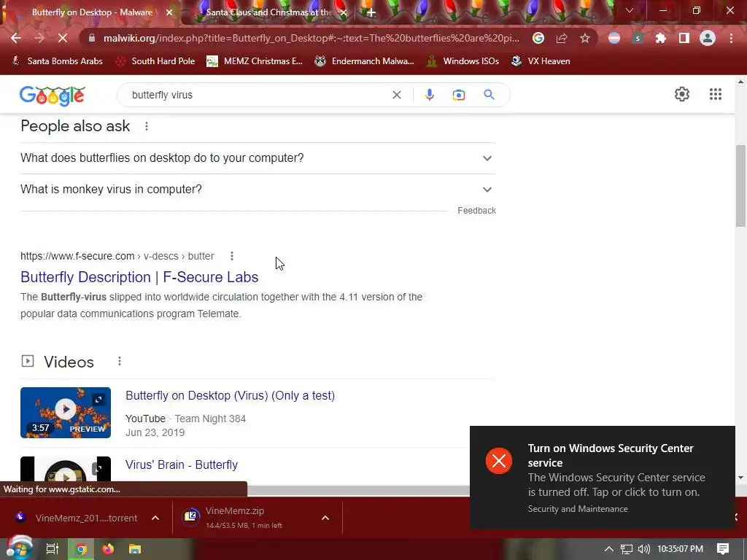Image resolution: width=747 pixels, height=560 pixels.
Task: Open the clock showing 10:35:07 PM
Action: tap(681, 549)
